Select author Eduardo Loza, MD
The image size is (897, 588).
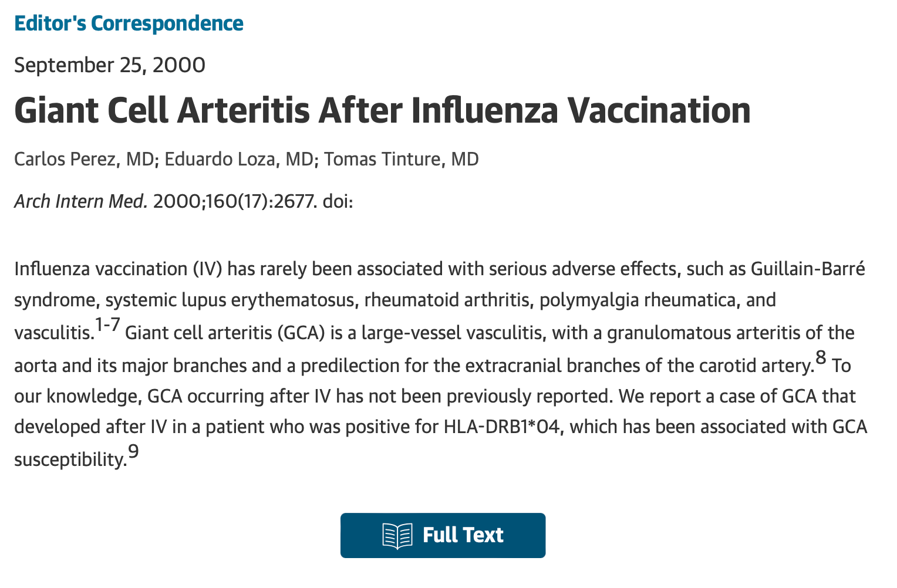coord(239,159)
